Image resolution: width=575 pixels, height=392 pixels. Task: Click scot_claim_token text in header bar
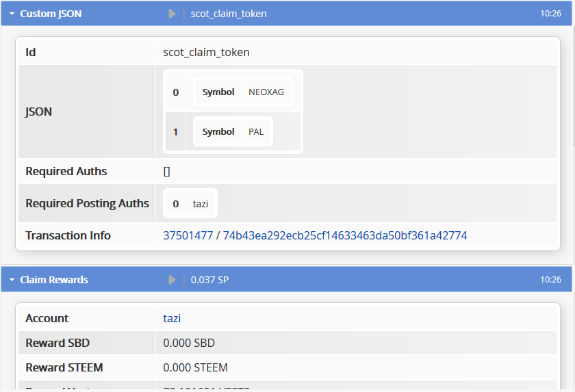[229, 14]
